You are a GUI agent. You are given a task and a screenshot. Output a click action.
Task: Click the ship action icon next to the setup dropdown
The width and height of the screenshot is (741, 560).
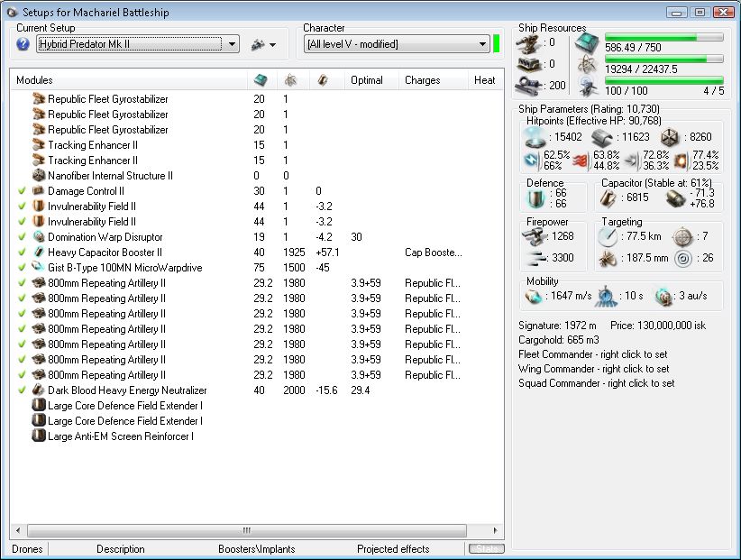(x=258, y=45)
